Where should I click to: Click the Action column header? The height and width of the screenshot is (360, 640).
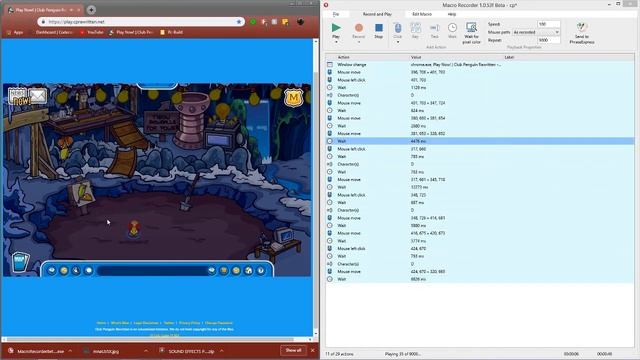343,57
